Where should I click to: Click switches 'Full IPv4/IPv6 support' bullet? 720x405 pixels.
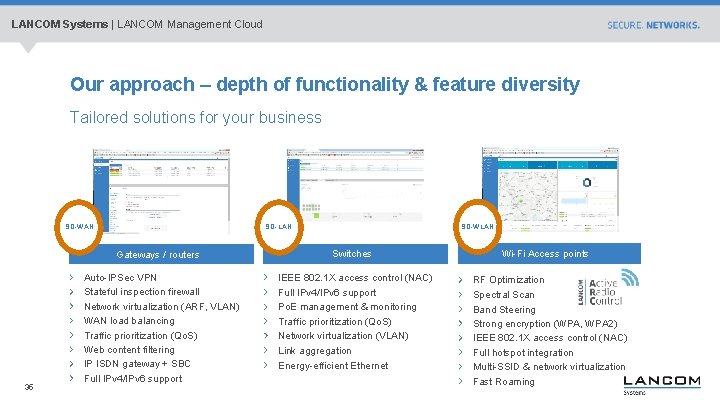pyautogui.click(x=327, y=292)
